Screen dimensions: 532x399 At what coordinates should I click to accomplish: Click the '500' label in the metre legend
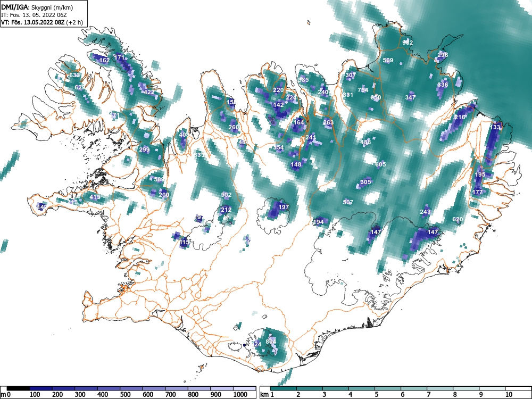(x=125, y=395)
